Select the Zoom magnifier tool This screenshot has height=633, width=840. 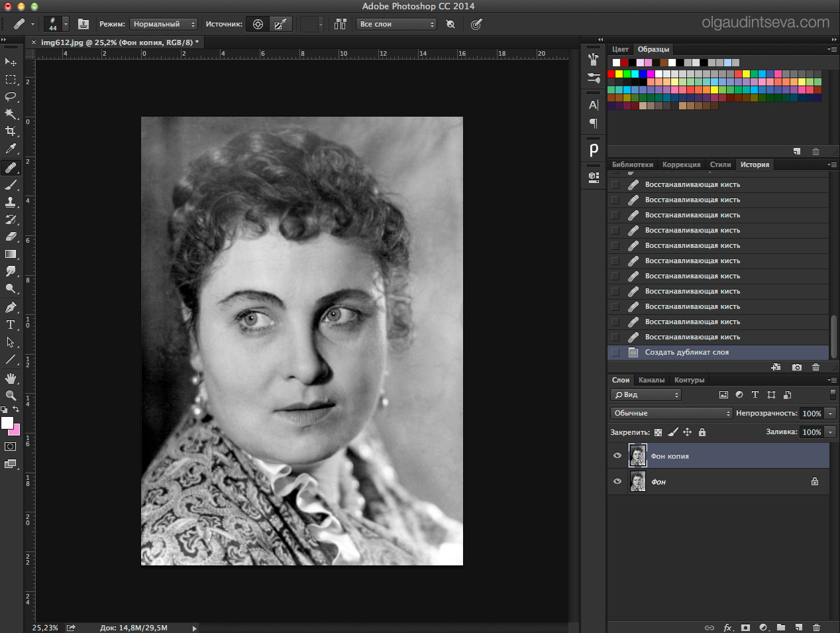pyautogui.click(x=11, y=396)
